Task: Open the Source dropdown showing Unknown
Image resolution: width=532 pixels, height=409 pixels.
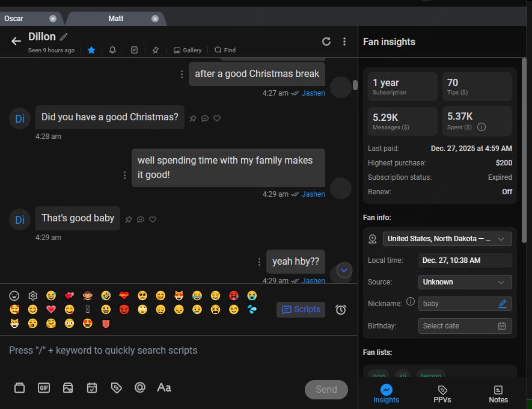Action: tap(465, 282)
